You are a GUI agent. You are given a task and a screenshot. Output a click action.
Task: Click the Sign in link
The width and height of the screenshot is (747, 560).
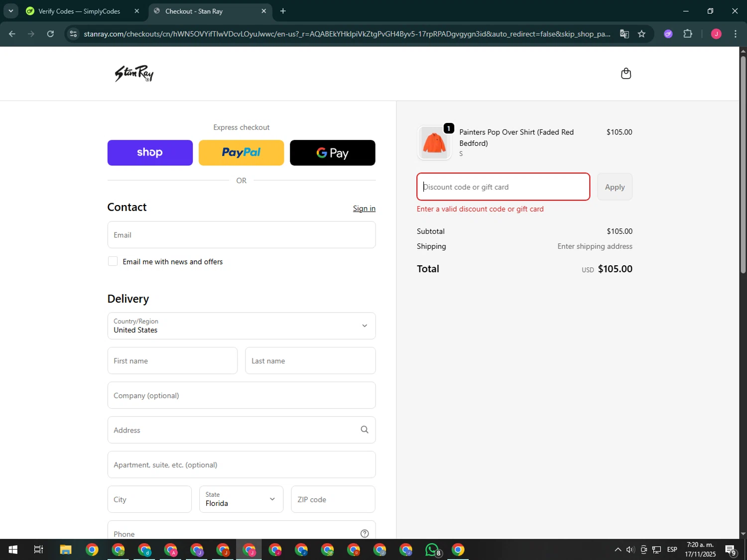[x=364, y=209]
